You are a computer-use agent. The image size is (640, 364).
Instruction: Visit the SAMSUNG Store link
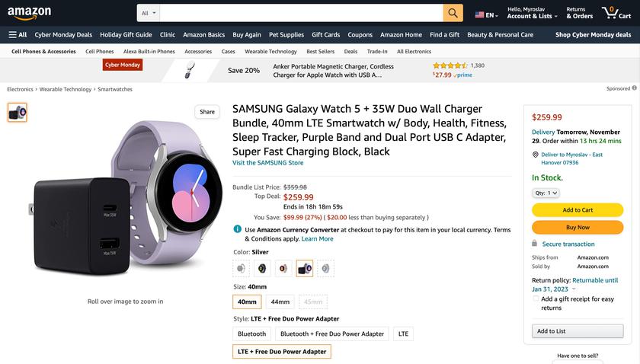coord(267,162)
